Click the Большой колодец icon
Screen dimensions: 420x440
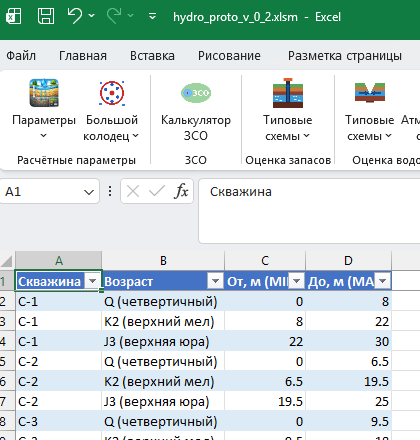click(x=112, y=93)
